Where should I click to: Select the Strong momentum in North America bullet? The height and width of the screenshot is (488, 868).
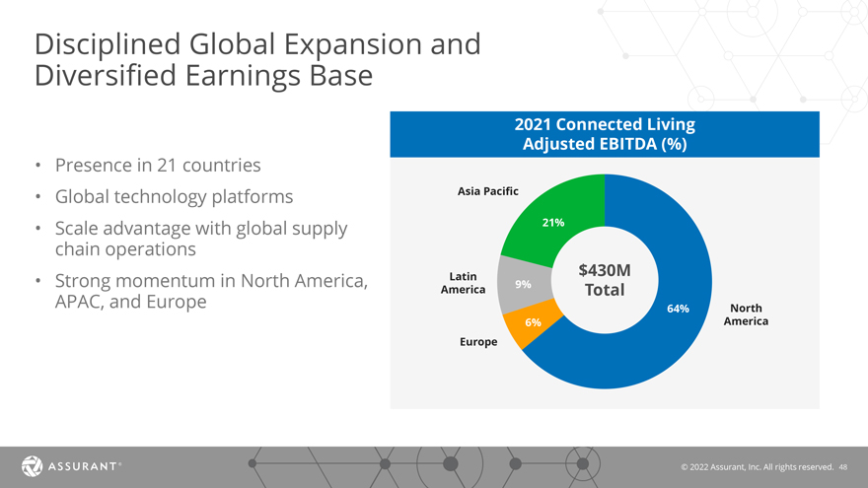209,291
